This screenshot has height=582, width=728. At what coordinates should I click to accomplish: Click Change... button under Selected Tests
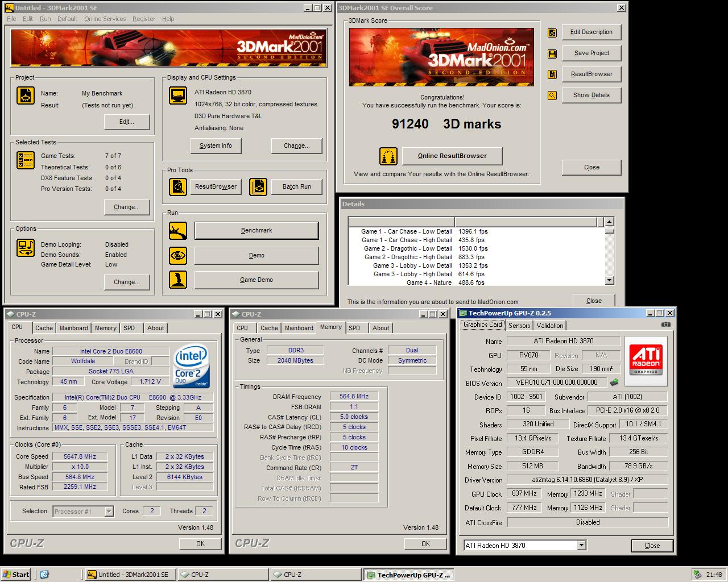click(x=127, y=207)
